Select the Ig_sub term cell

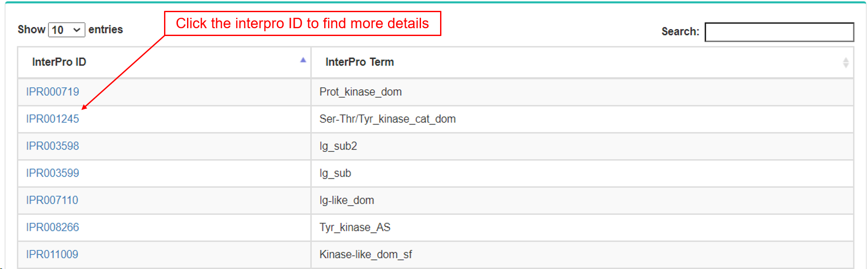coord(335,173)
